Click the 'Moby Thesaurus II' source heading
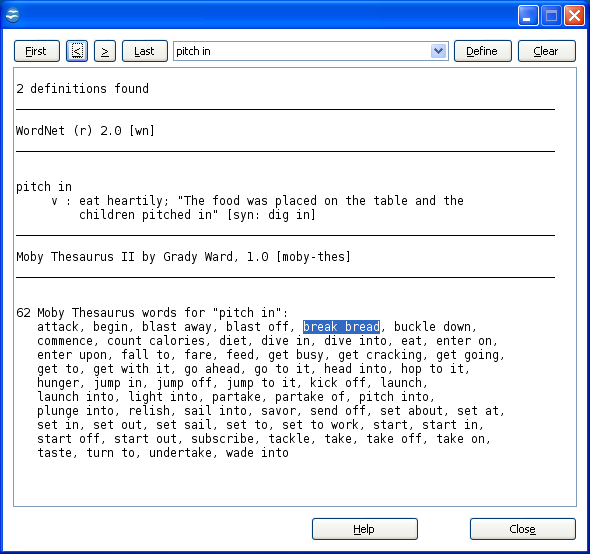The width and height of the screenshot is (590, 554). tap(183, 257)
